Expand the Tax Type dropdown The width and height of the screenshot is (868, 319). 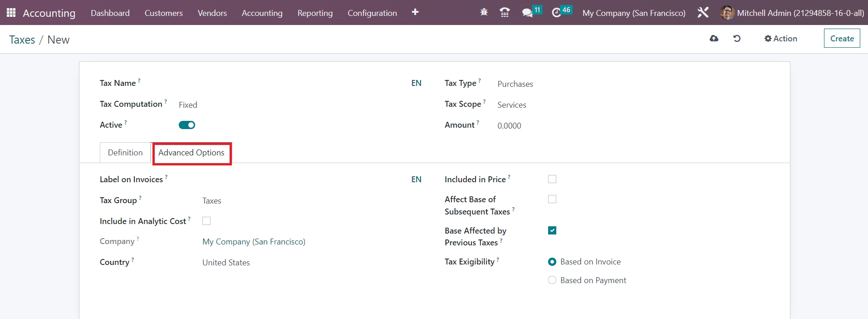click(x=631, y=84)
